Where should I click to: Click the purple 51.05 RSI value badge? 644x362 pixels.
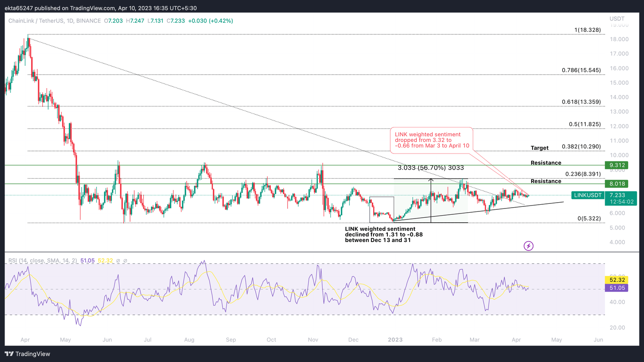tap(617, 288)
